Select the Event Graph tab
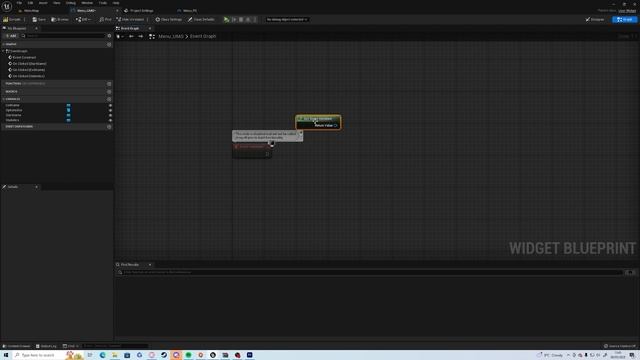 tap(130, 28)
